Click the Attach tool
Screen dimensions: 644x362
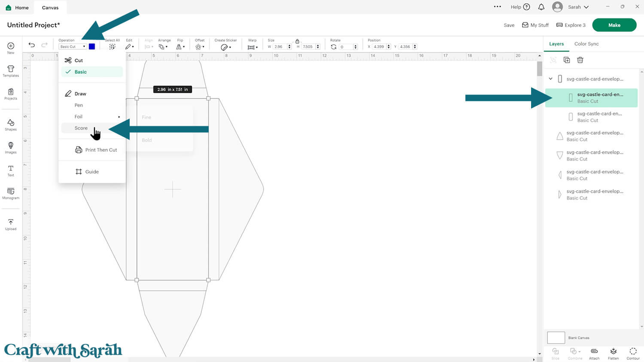point(594,353)
